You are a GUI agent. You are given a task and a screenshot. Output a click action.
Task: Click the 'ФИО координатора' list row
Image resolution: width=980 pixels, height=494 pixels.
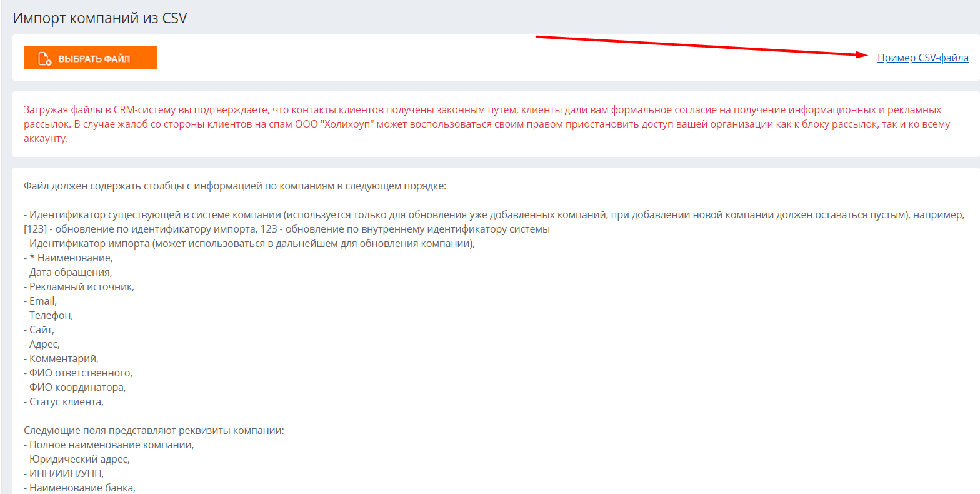(x=75, y=387)
